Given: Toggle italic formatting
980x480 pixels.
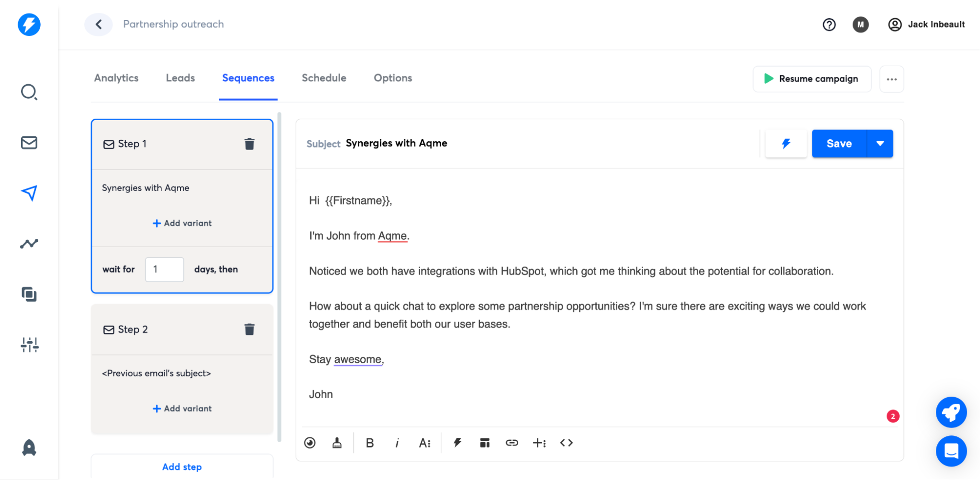Looking at the screenshot, I should (x=397, y=443).
